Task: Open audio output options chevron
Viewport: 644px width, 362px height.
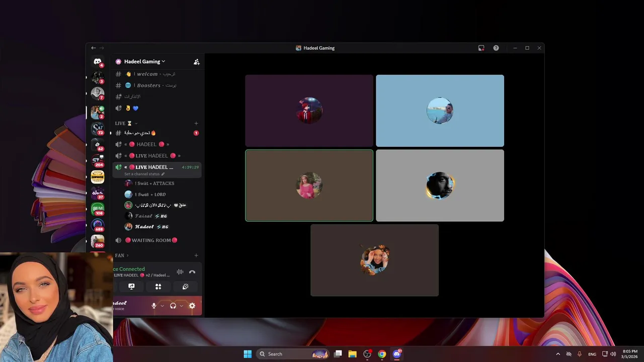Action: [x=181, y=306]
